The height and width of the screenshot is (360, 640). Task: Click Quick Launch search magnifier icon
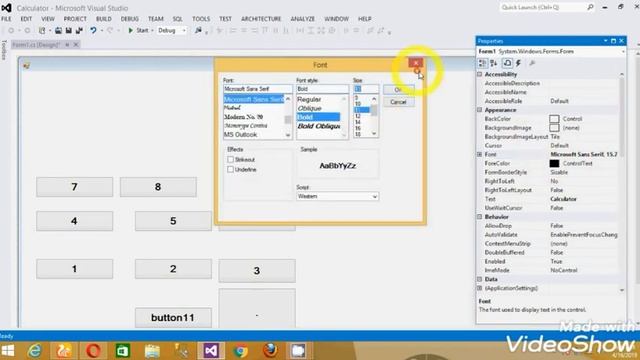point(590,7)
